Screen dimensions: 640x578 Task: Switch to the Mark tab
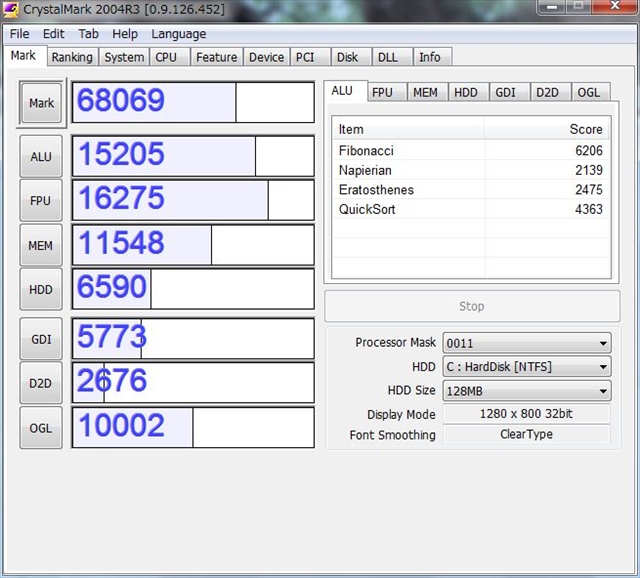(23, 56)
